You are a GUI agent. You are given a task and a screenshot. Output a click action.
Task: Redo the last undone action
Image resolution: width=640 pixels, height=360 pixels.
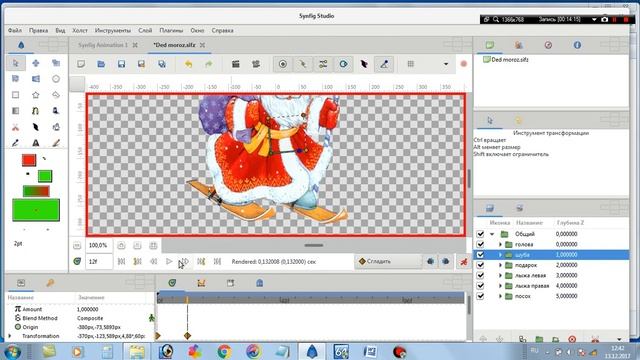[x=209, y=64]
